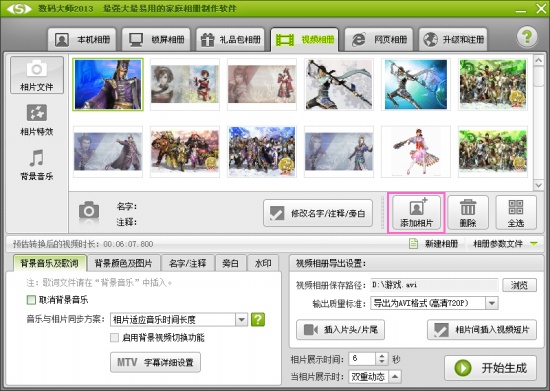Open the 锁屏相册 tab

(x=156, y=40)
